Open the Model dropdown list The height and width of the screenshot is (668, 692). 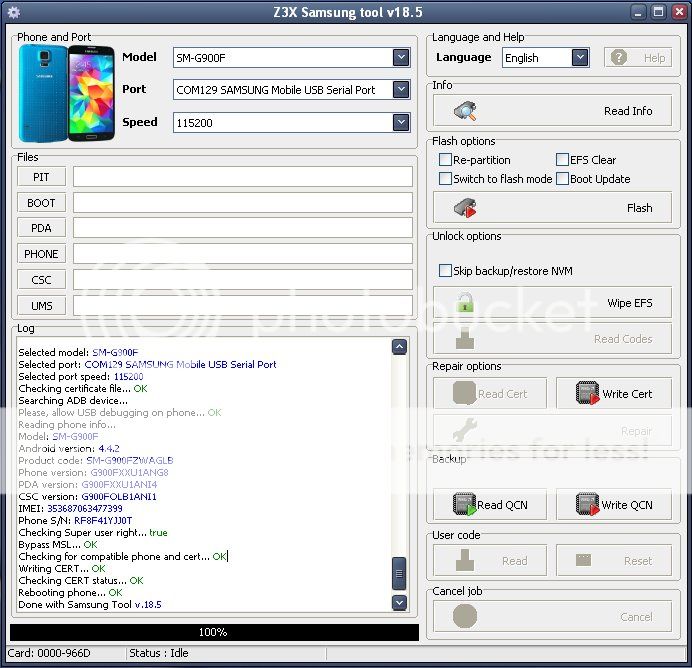tap(401, 57)
